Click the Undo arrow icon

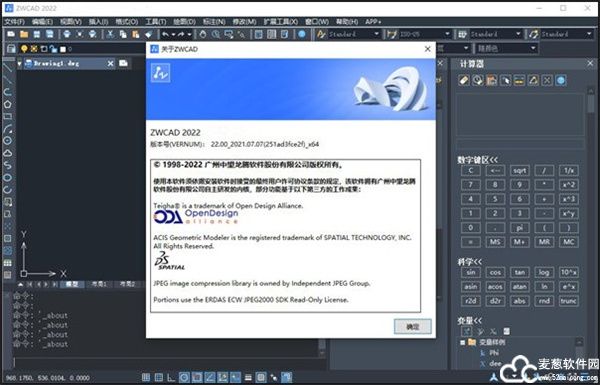[165, 34]
